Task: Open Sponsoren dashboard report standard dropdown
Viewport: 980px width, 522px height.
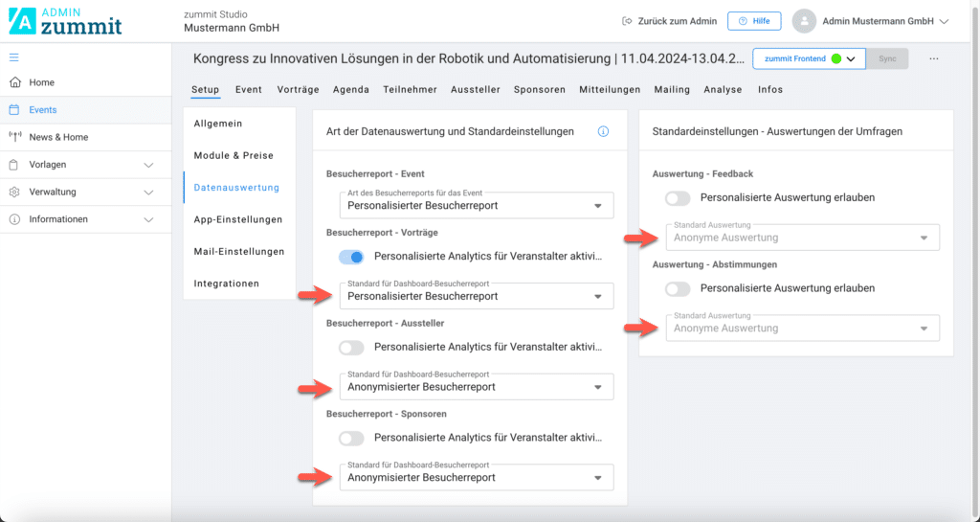Action: coord(476,477)
